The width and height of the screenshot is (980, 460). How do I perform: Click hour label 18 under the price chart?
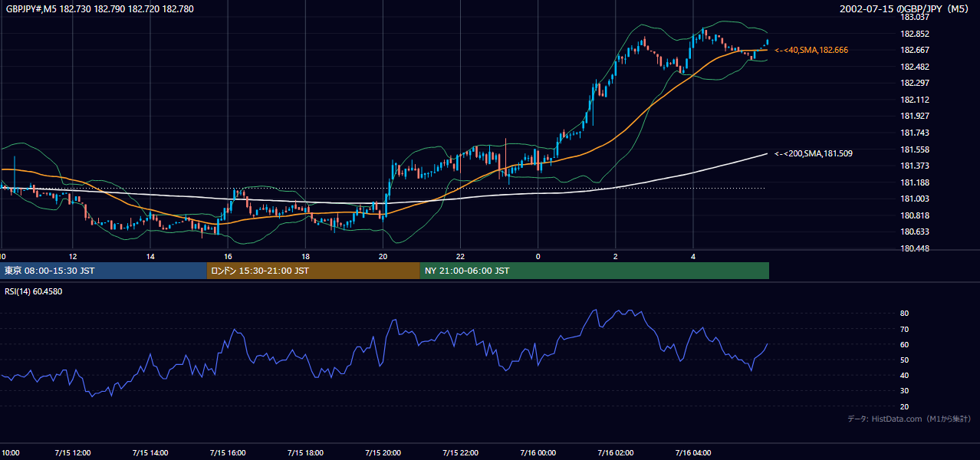306,256
